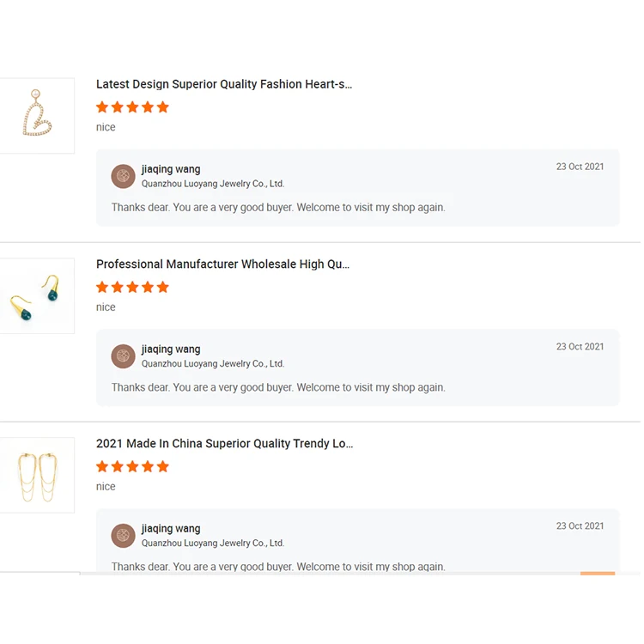Visit Quanzhou Luoyang Jewelry Co. from the third reply
Screen dimensions: 644x644
click(x=212, y=544)
